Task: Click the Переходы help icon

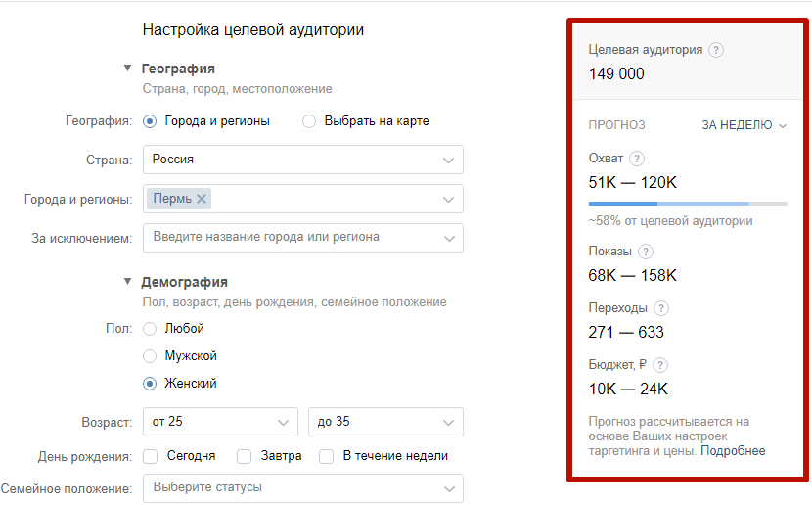Action: coord(660,308)
